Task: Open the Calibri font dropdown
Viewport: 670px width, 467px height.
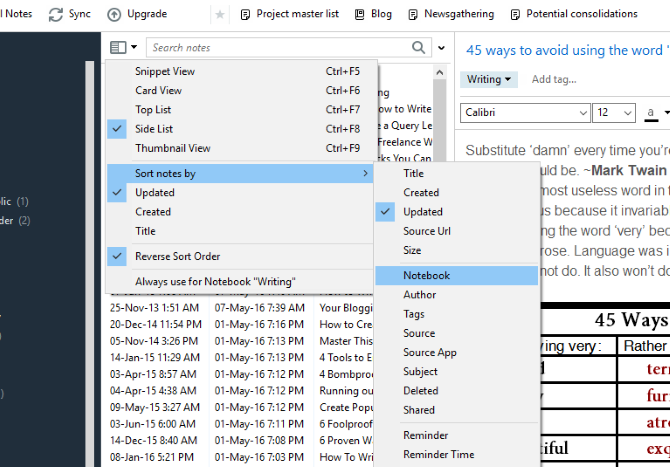Action: click(x=525, y=112)
